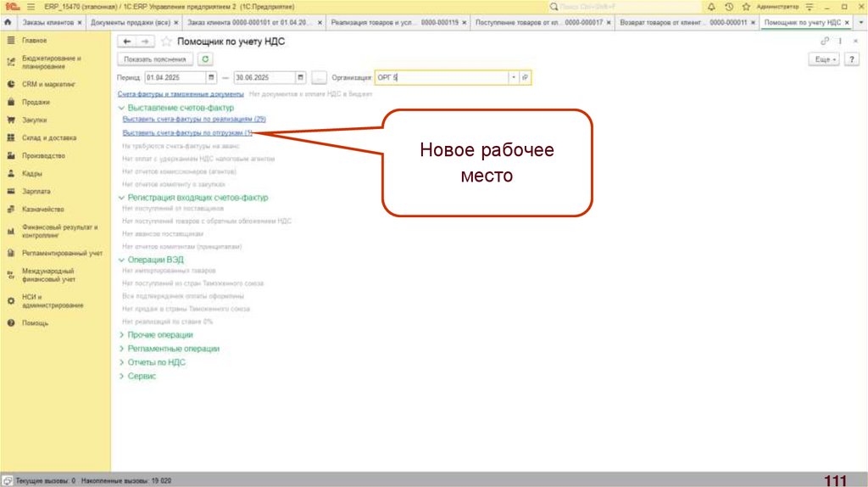Click the performance indicator icon in status bar
The width and height of the screenshot is (868, 487).
pyautogui.click(x=7, y=481)
